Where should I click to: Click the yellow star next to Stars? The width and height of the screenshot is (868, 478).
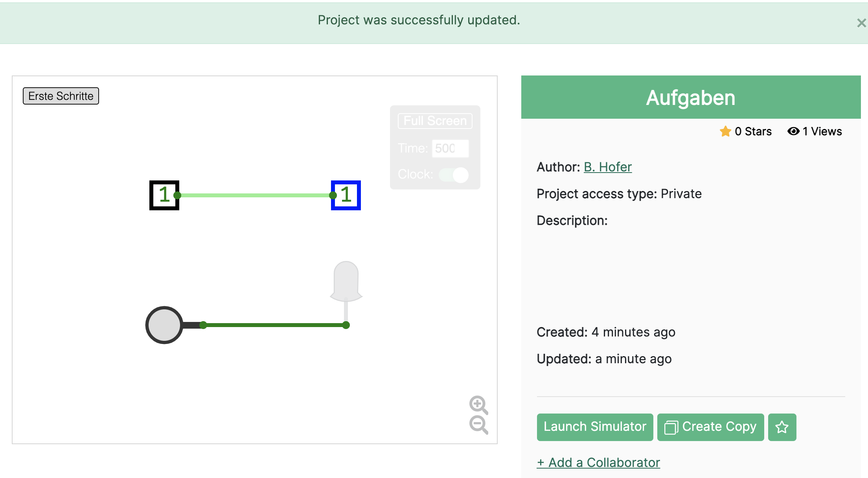725,131
